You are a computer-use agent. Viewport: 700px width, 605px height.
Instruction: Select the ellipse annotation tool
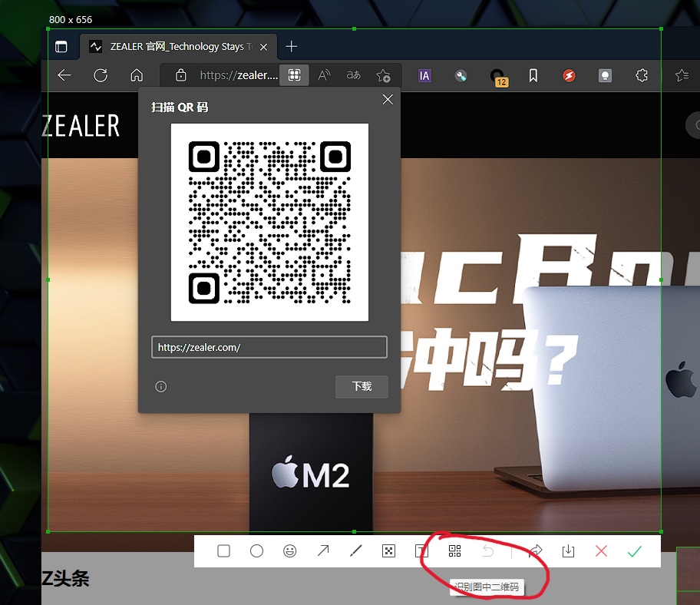[256, 551]
